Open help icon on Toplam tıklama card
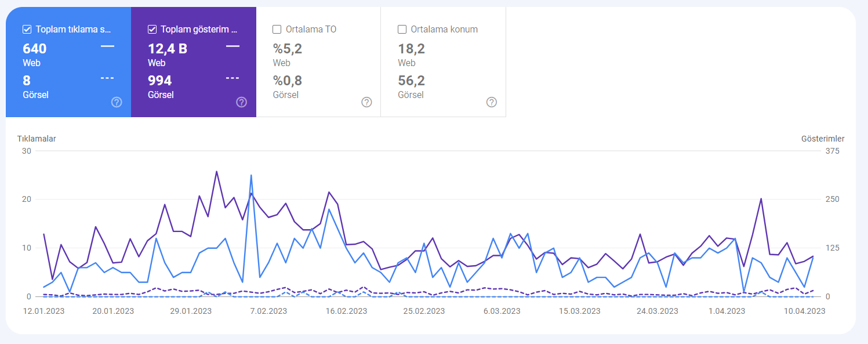868x344 pixels. point(117,102)
